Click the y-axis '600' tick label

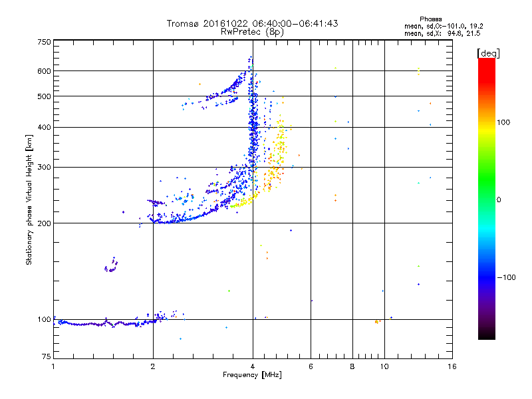pyautogui.click(x=44, y=71)
